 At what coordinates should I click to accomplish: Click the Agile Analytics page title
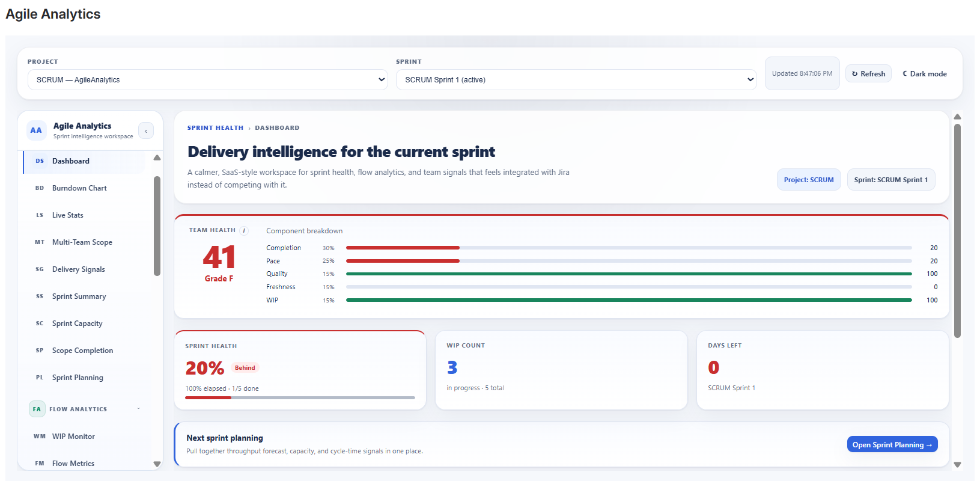coord(53,14)
